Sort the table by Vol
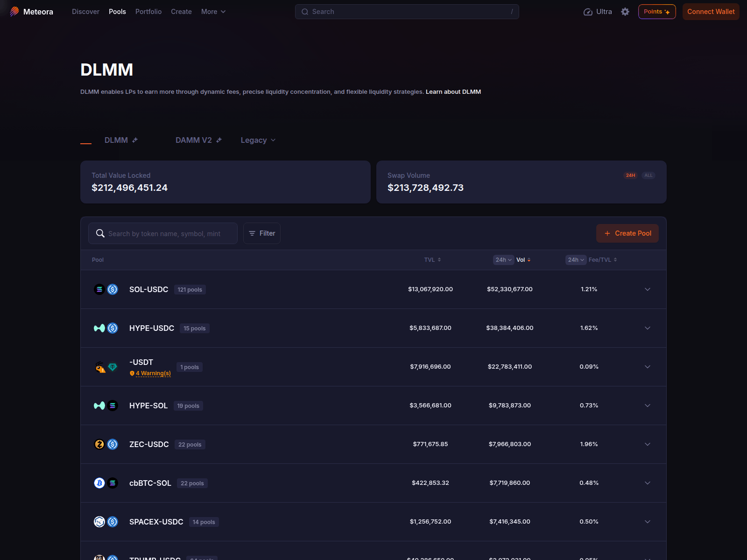Image resolution: width=747 pixels, height=560 pixels. pyautogui.click(x=523, y=260)
